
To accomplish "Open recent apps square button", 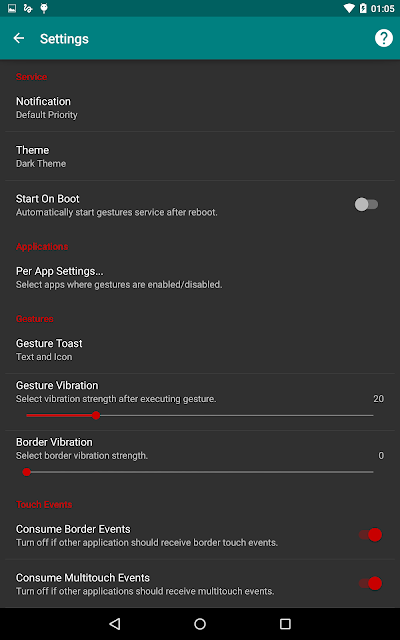I will (285, 623).
